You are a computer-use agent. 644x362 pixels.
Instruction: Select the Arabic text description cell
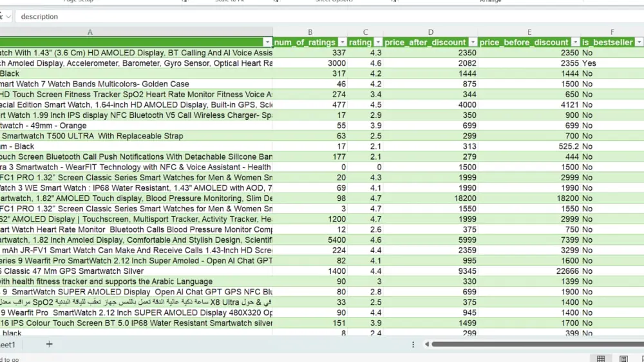136,302
